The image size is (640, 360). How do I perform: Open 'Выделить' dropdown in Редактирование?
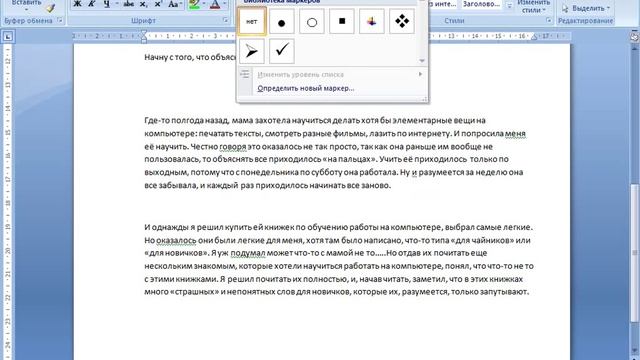click(586, 8)
